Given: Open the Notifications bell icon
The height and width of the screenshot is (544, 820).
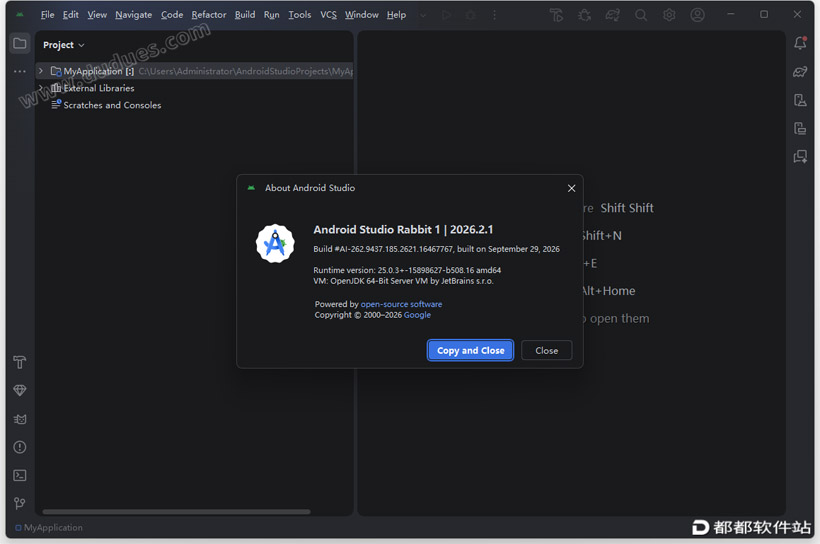Looking at the screenshot, I should [x=800, y=43].
